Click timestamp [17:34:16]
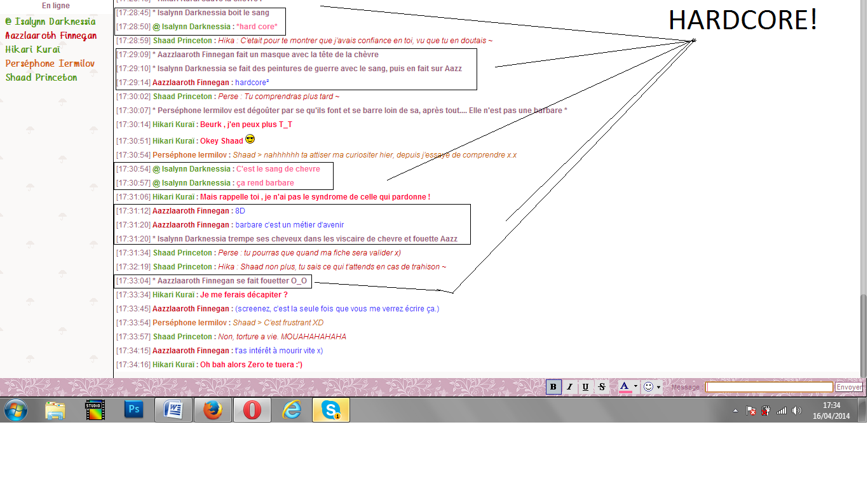 (x=133, y=365)
